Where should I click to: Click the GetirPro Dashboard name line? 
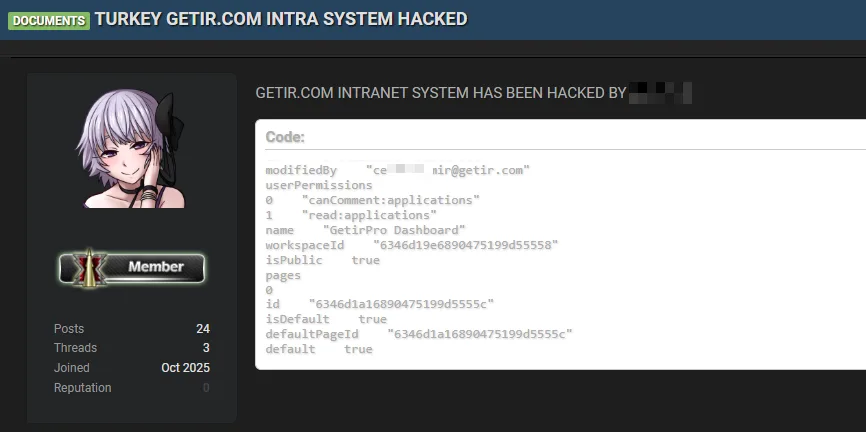(365, 230)
